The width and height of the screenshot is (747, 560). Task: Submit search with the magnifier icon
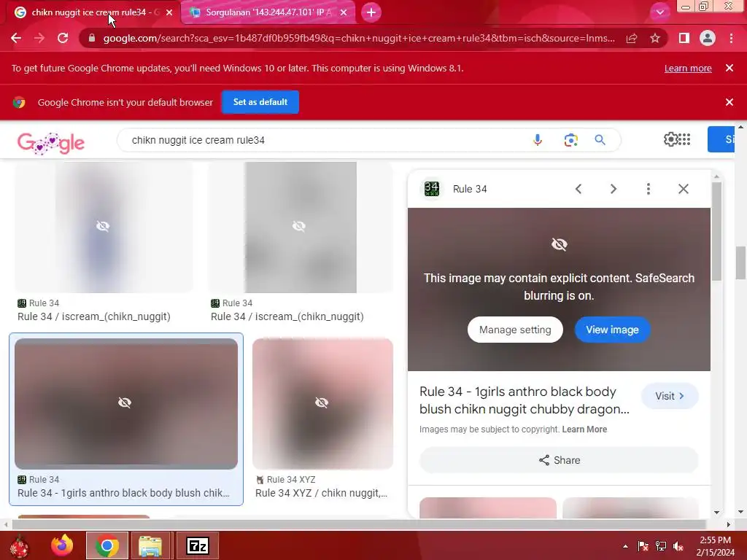[600, 140]
